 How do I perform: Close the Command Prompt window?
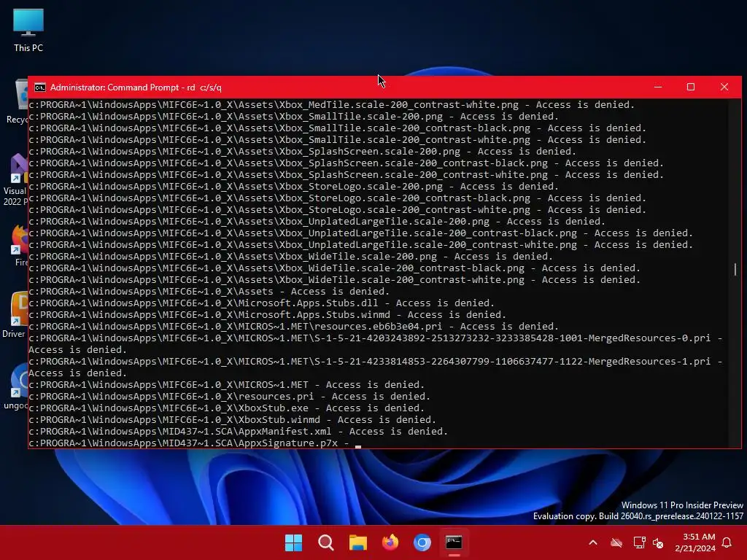(x=724, y=87)
